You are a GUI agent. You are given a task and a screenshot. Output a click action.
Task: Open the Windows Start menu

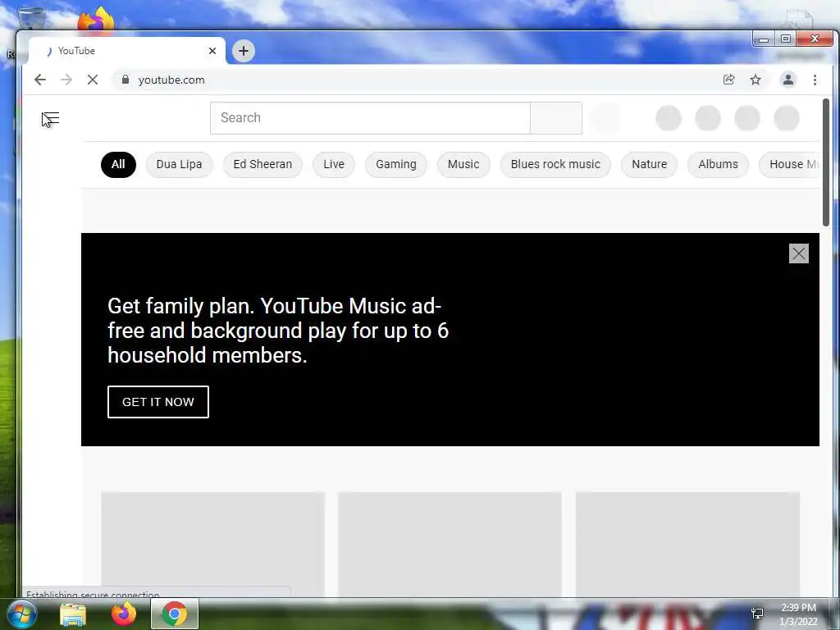click(x=22, y=614)
